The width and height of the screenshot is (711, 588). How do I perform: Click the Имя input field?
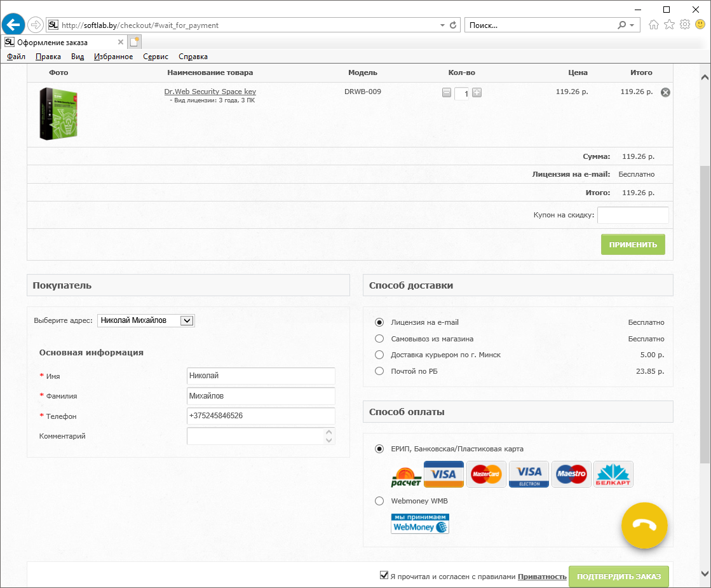click(261, 376)
